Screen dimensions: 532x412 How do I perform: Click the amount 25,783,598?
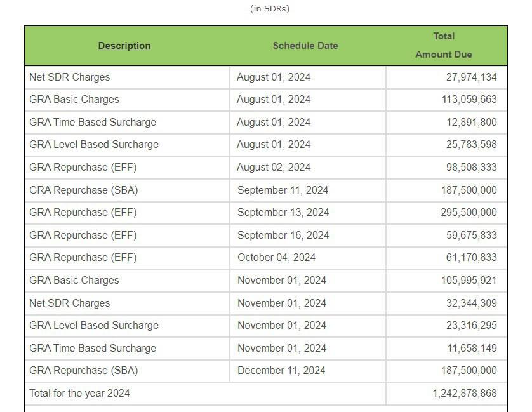(x=471, y=144)
